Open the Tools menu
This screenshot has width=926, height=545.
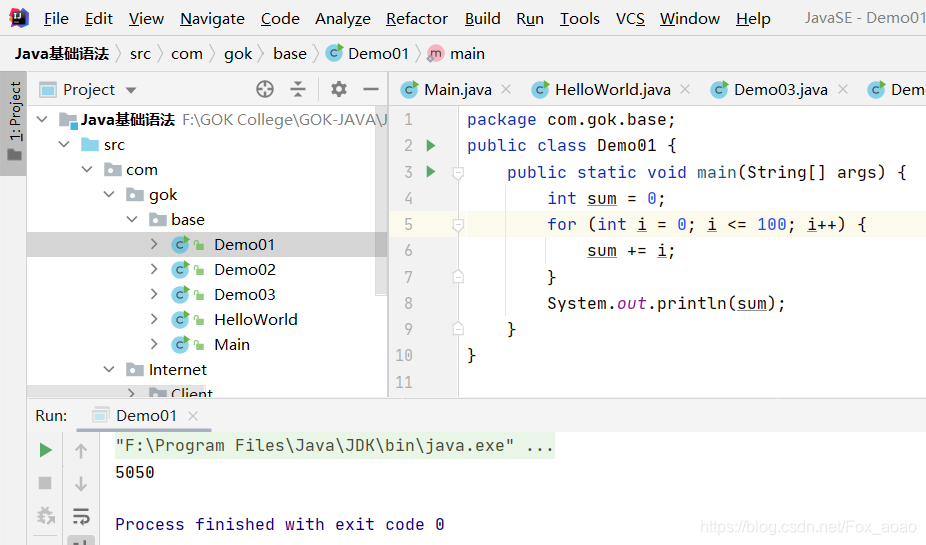579,19
